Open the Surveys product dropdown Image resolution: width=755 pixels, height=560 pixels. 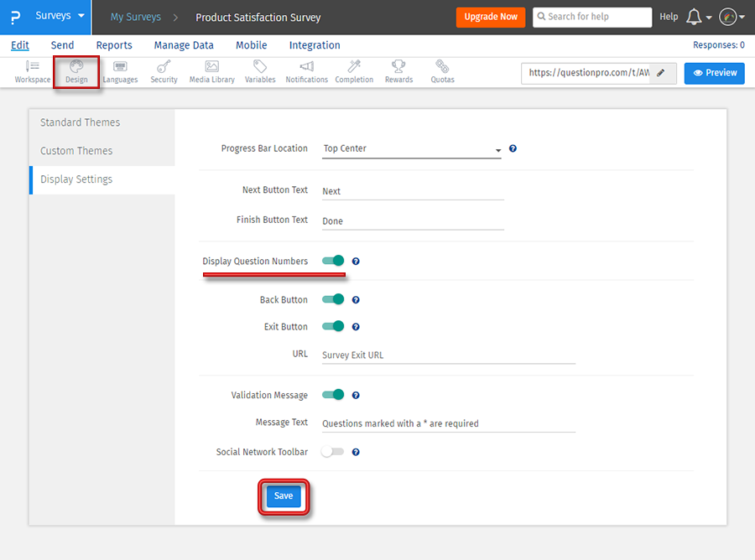tap(59, 16)
